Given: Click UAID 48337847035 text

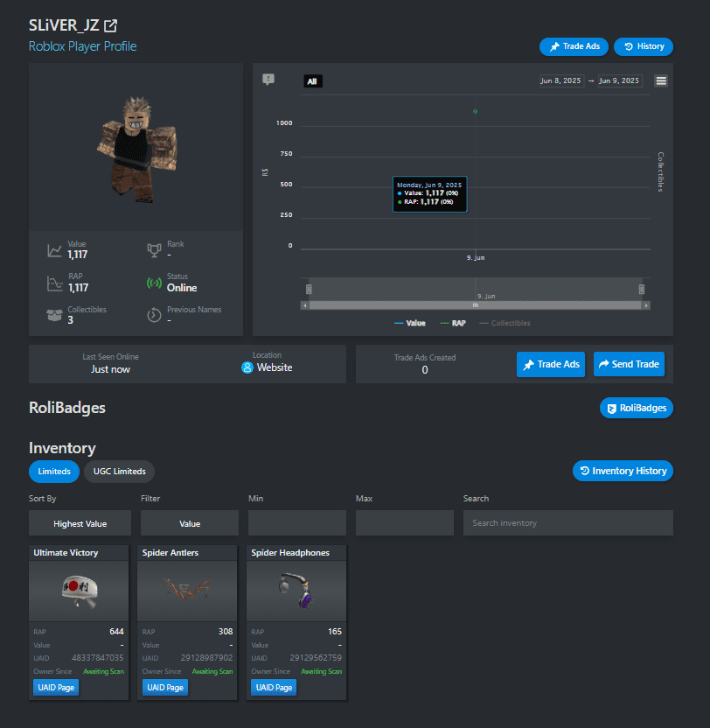Looking at the screenshot, I should (97, 658).
